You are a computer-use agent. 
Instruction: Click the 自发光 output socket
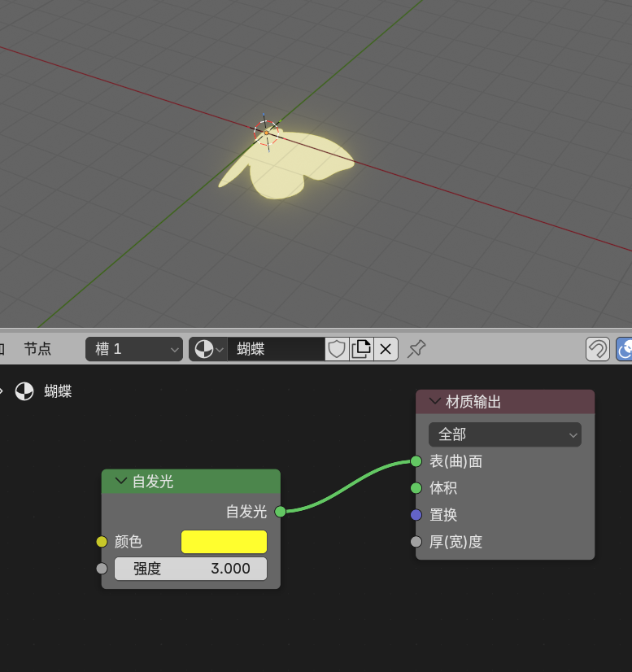coord(281,511)
